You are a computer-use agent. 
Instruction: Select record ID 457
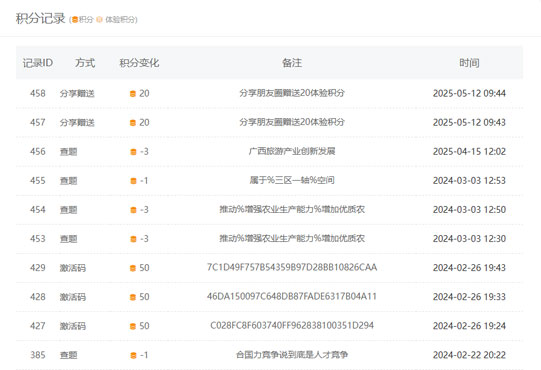pos(38,122)
